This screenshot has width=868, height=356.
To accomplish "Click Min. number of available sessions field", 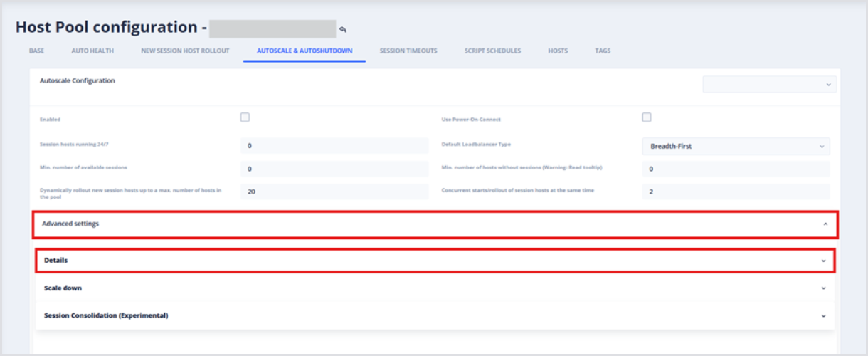I will (x=334, y=169).
